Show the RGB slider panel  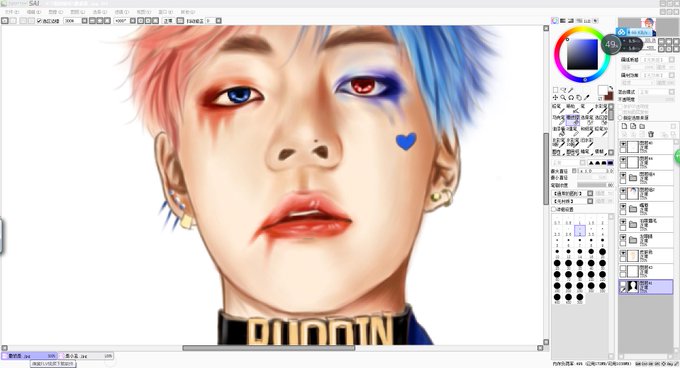pyautogui.click(x=563, y=21)
